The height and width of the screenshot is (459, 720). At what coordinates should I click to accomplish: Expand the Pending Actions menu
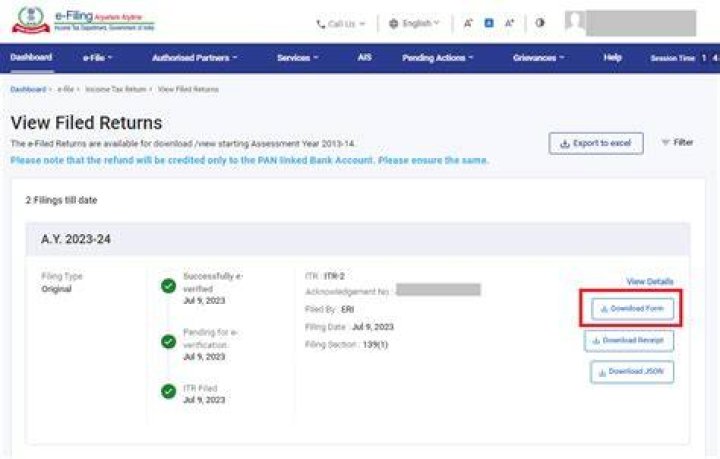437,58
